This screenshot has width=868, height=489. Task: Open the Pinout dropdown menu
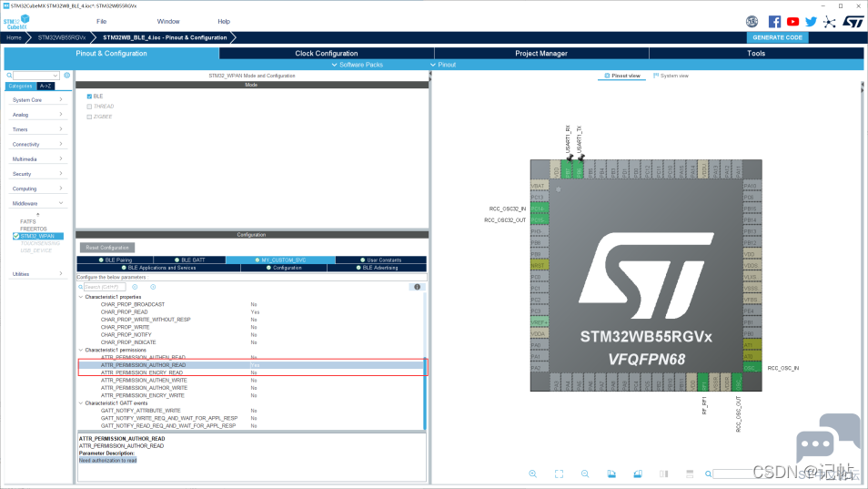(443, 65)
